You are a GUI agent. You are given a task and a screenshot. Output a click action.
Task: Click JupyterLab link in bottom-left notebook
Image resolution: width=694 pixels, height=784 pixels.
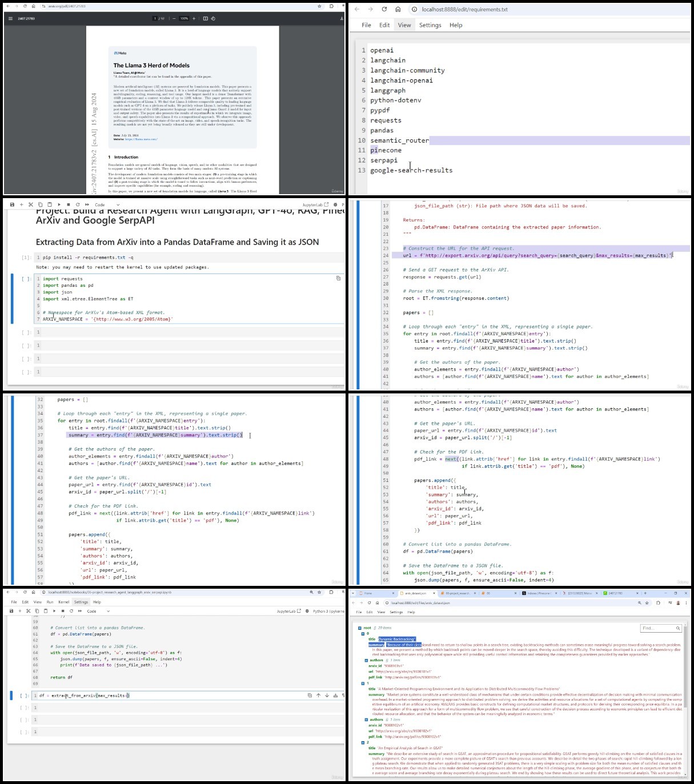coord(288,611)
